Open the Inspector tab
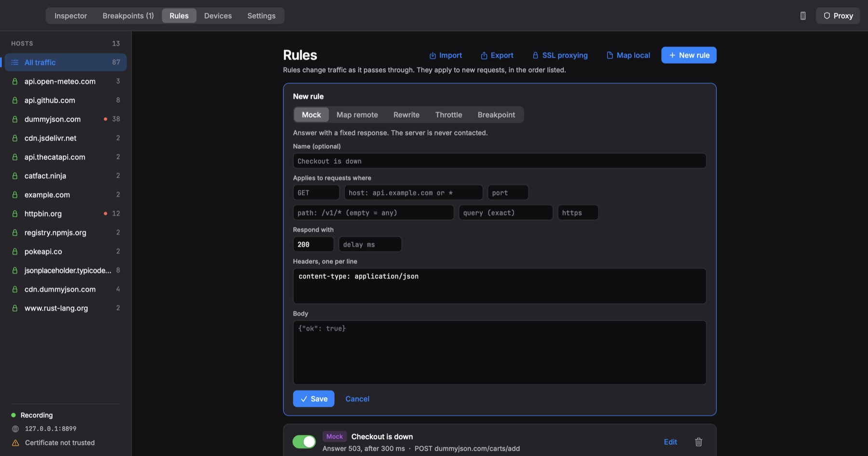 [x=70, y=16]
